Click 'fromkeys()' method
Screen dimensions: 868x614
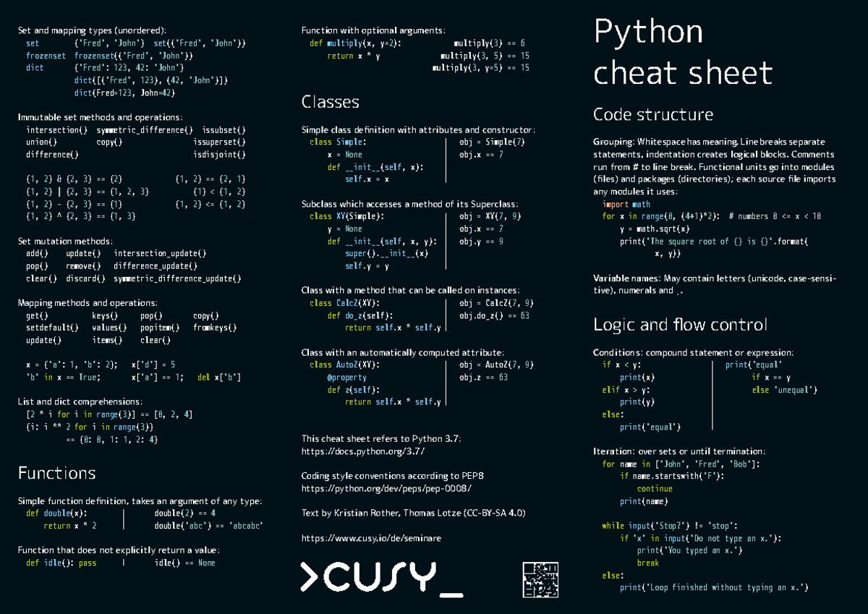coord(215,328)
